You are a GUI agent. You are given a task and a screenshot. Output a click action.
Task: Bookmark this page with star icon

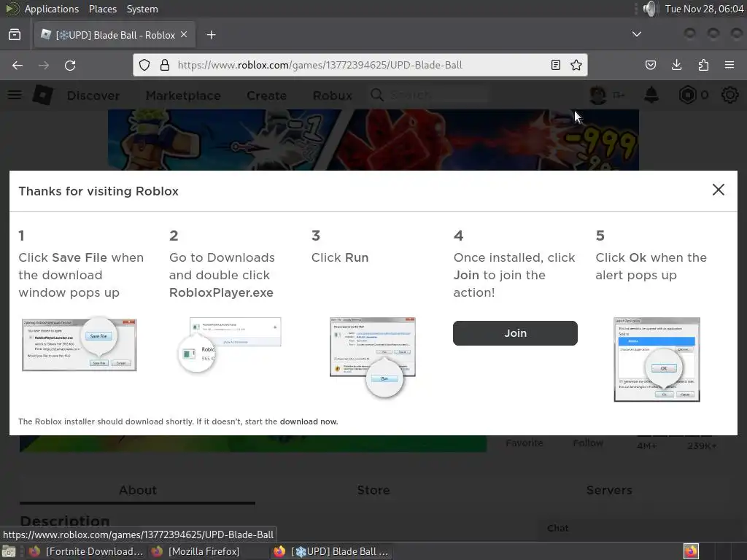tap(576, 65)
